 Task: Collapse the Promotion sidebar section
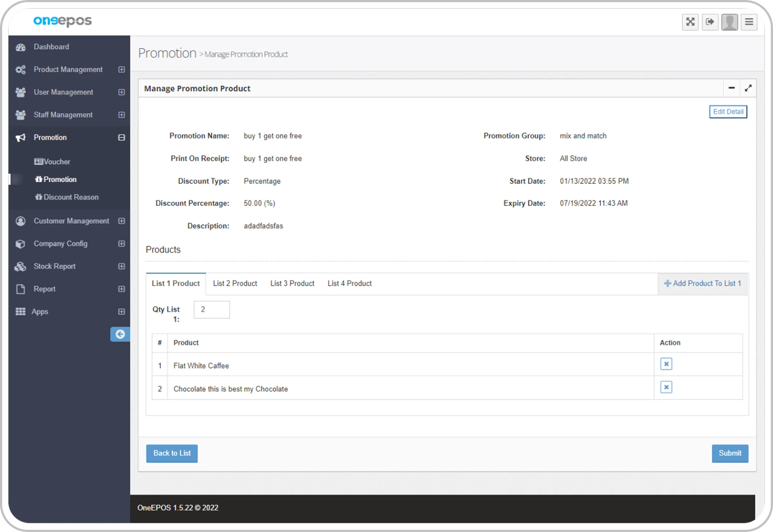point(122,138)
